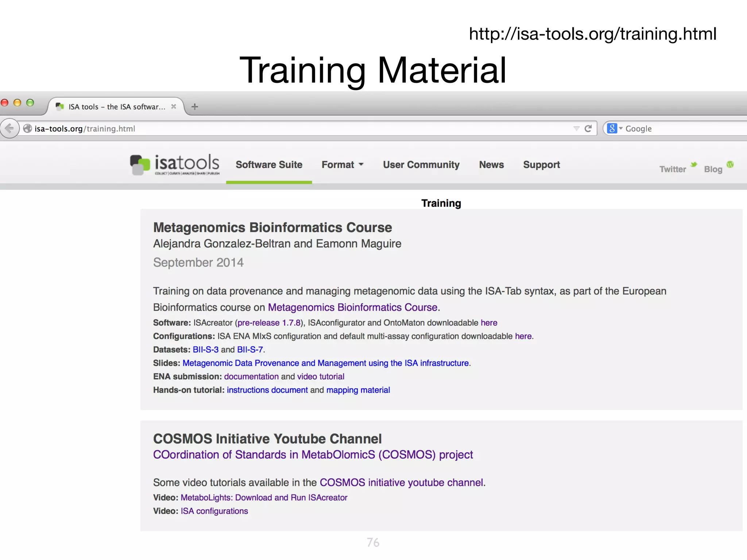Open the Software Suite nav item

pyautogui.click(x=269, y=165)
